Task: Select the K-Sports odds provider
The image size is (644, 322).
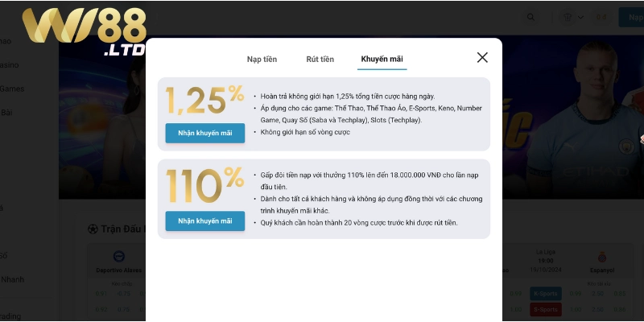Action: coord(546,294)
